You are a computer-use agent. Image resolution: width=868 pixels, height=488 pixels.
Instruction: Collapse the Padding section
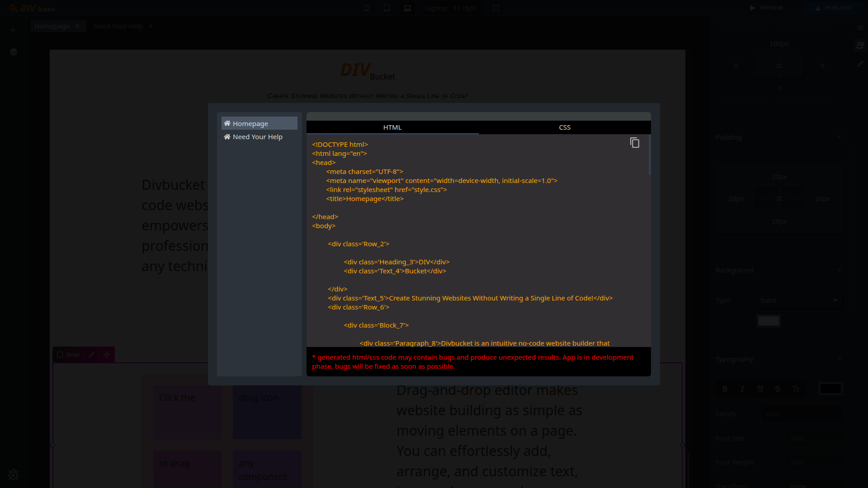[840, 137]
